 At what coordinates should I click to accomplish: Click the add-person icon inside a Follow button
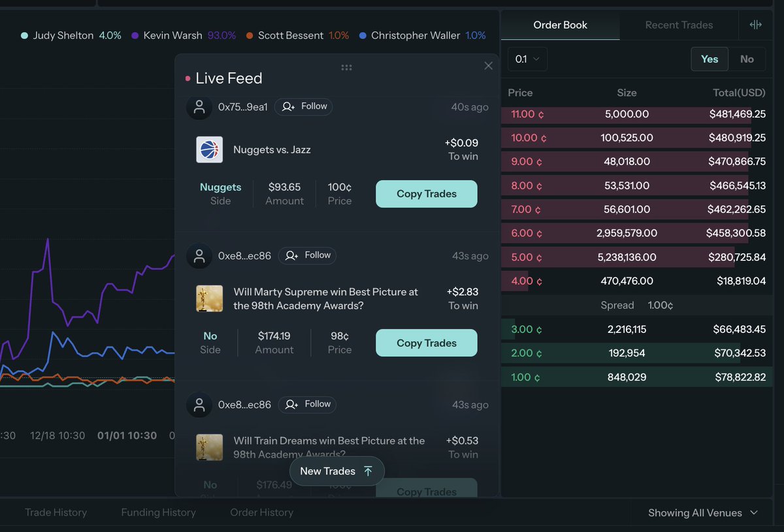pyautogui.click(x=288, y=106)
